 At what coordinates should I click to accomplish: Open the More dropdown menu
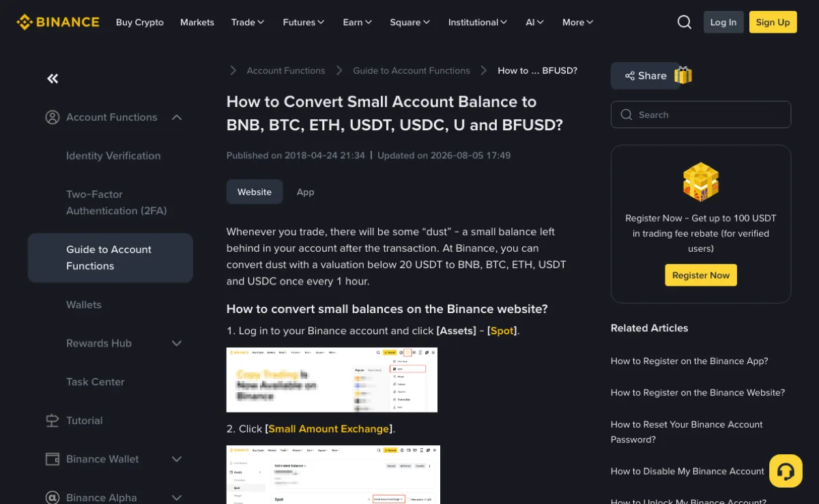pyautogui.click(x=578, y=22)
